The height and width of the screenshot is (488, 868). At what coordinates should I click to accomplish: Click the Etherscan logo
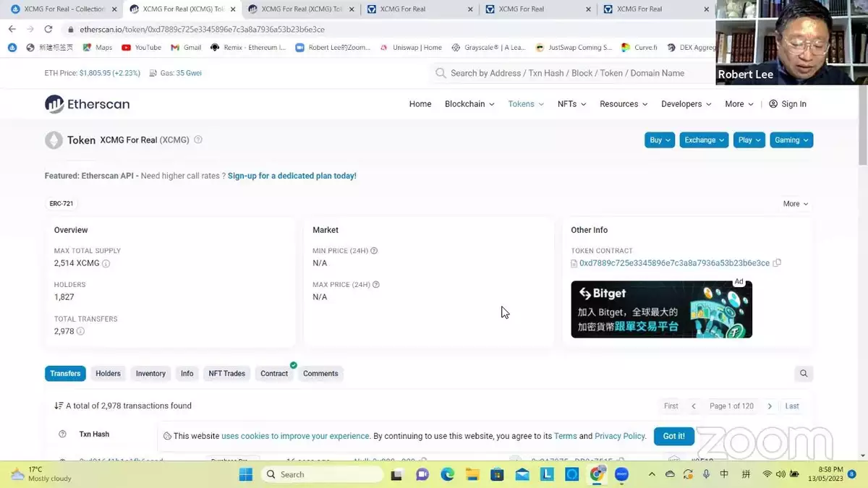point(87,104)
